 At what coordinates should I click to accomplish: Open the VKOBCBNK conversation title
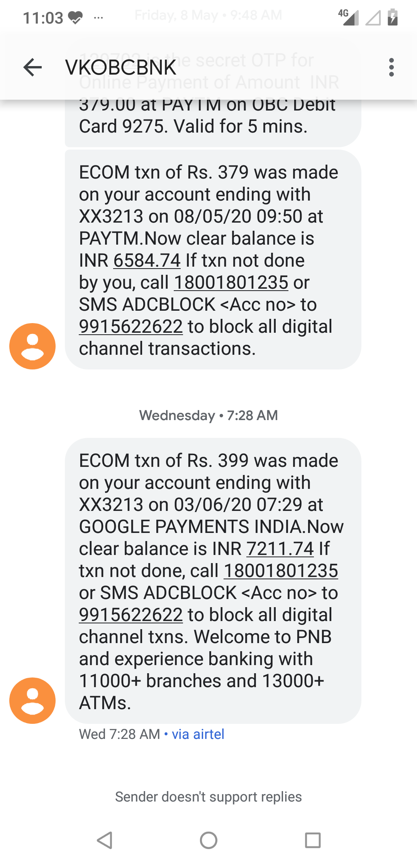pyautogui.click(x=121, y=68)
